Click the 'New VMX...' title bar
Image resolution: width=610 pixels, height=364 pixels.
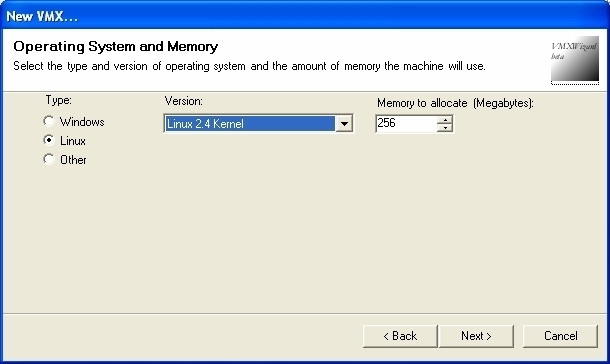[x=305, y=16]
